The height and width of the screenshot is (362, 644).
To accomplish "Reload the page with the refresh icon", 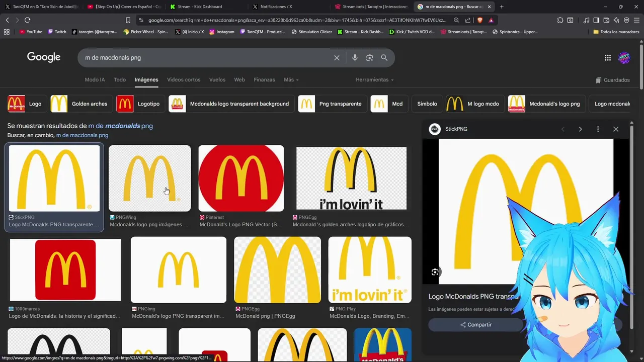I will click(x=27, y=20).
